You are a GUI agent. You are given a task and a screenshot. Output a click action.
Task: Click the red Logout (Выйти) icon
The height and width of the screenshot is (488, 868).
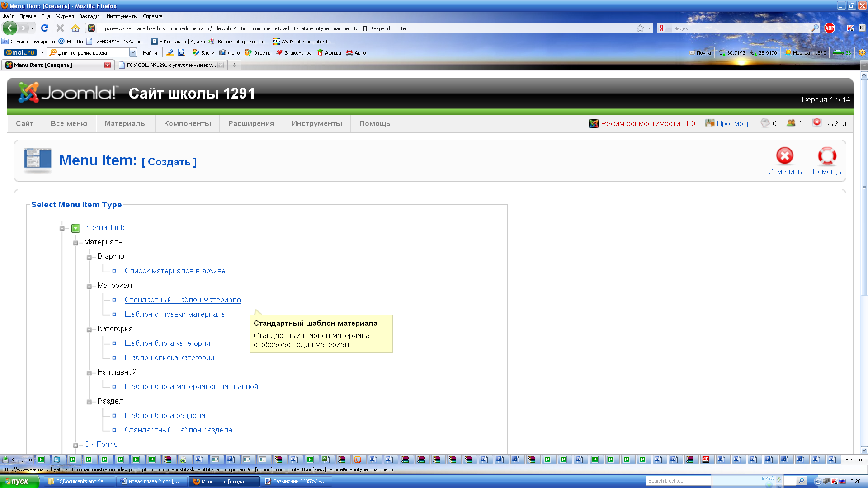817,122
